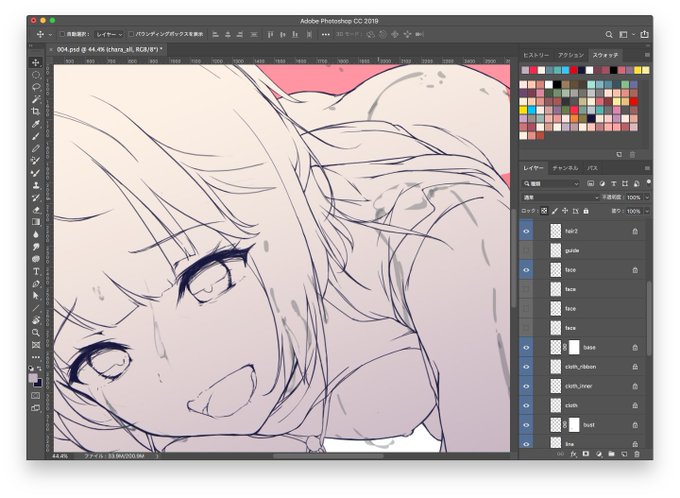The height and width of the screenshot is (498, 680).
Task: Click the foreground color swatch in toolbar
Action: (x=33, y=378)
